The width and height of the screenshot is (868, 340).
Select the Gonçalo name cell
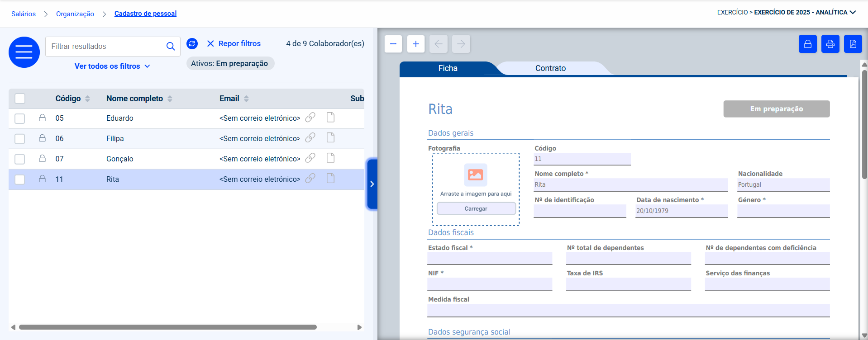click(120, 159)
